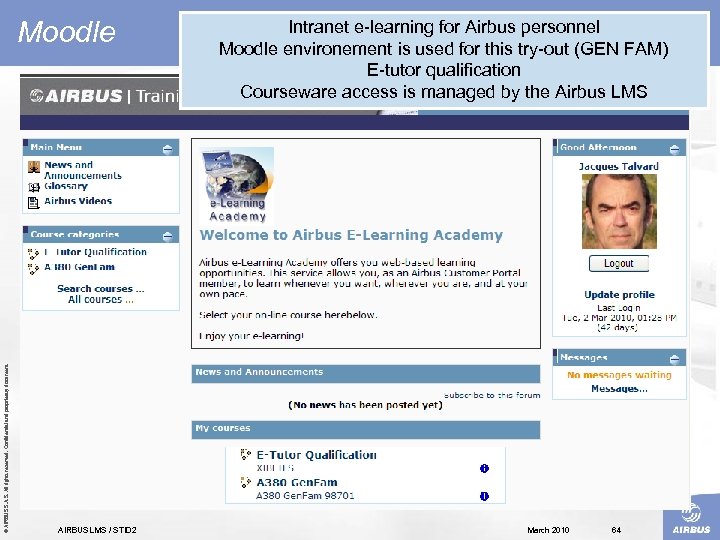Click the info icon for A380 GenFam course
The image size is (720, 540).
(x=484, y=496)
